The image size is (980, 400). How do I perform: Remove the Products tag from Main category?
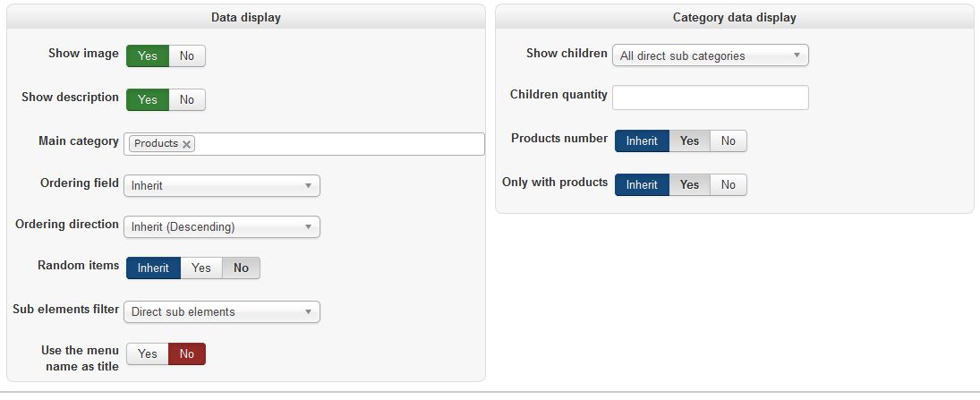point(186,144)
